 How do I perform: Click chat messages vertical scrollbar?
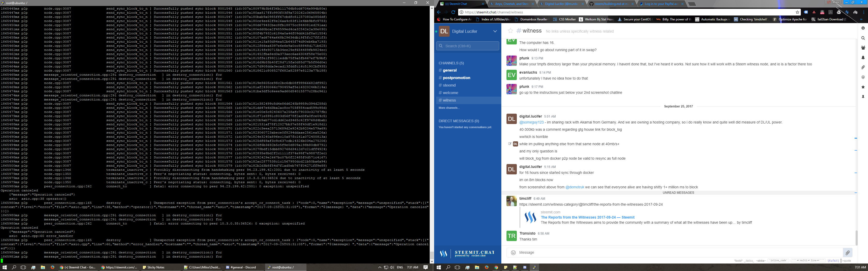tap(856, 238)
